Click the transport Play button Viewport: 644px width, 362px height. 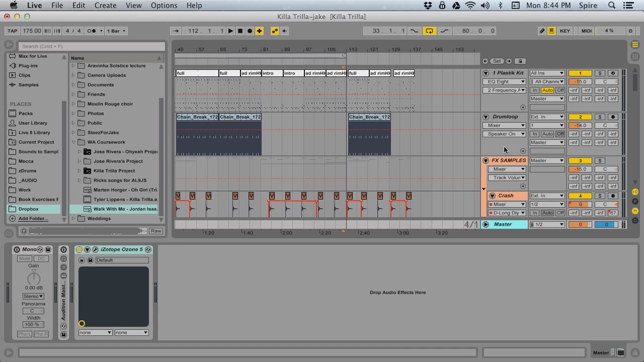[x=230, y=31]
